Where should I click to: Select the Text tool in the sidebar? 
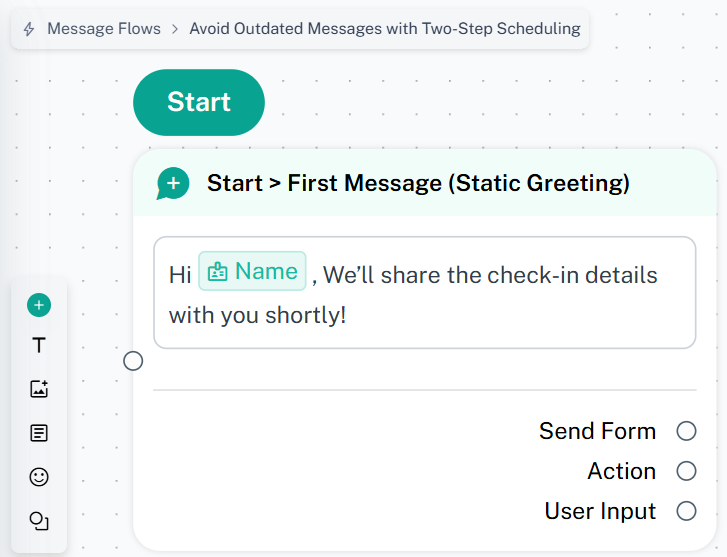tap(39, 345)
